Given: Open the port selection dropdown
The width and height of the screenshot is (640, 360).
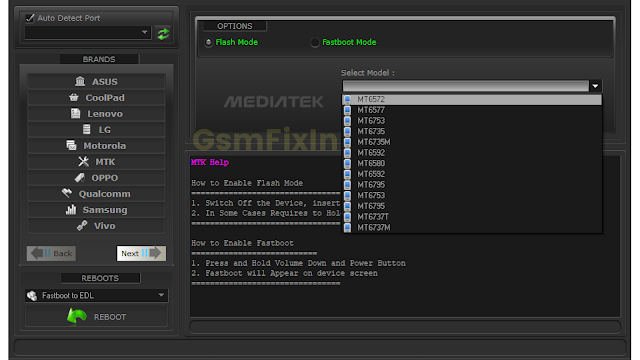Looking at the screenshot, I should coord(88,33).
